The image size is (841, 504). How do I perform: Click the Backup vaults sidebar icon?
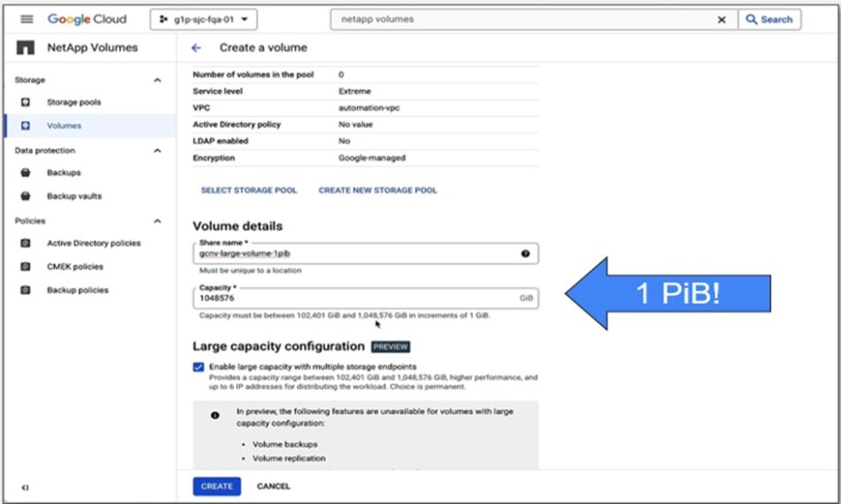tap(26, 196)
